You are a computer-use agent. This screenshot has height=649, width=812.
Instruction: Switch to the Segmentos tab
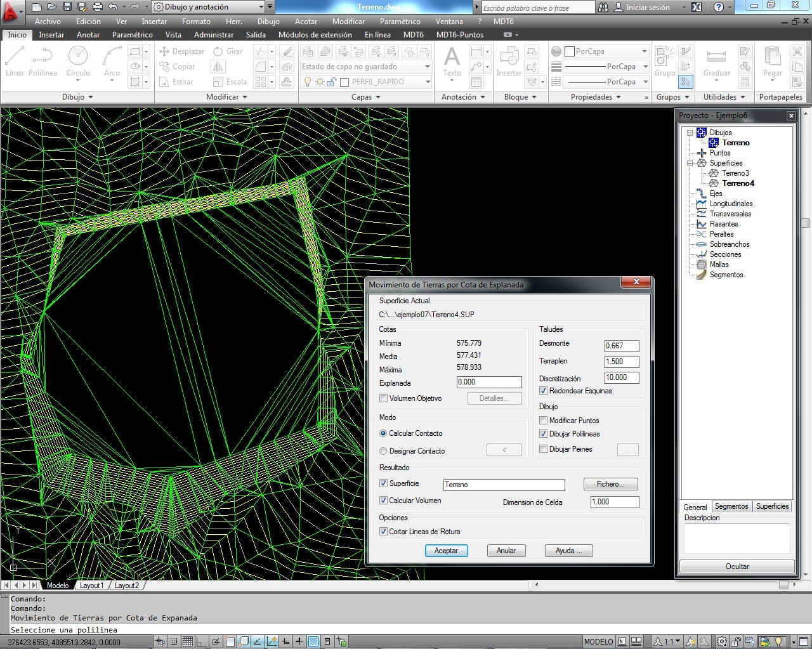[731, 506]
